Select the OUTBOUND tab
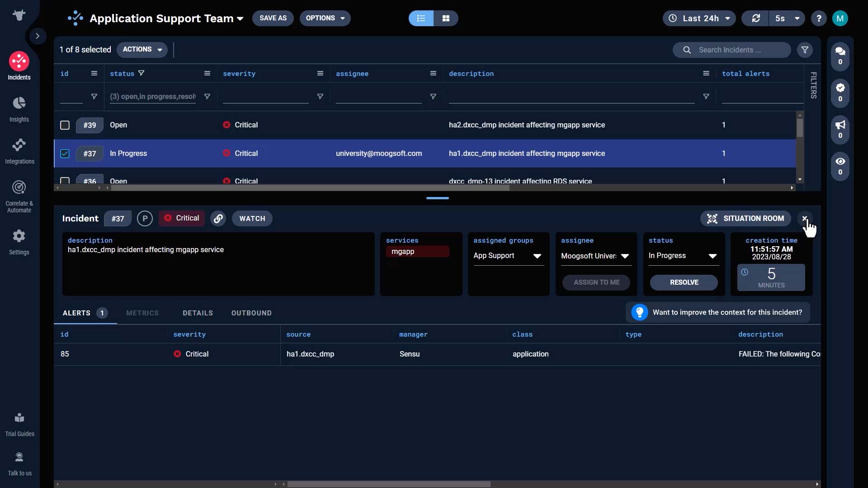The height and width of the screenshot is (488, 868). tap(251, 313)
